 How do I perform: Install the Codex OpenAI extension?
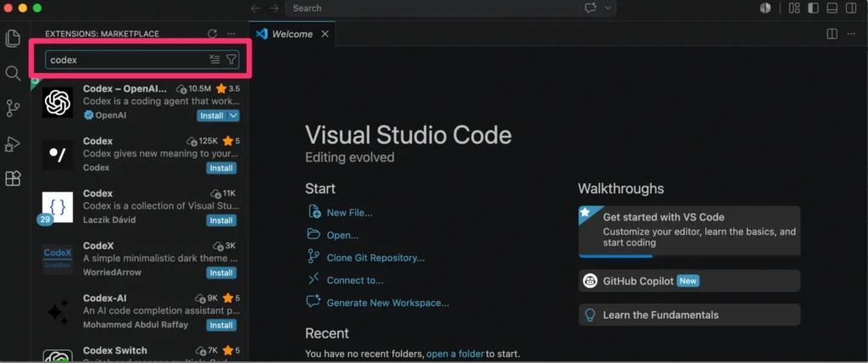[212, 116]
